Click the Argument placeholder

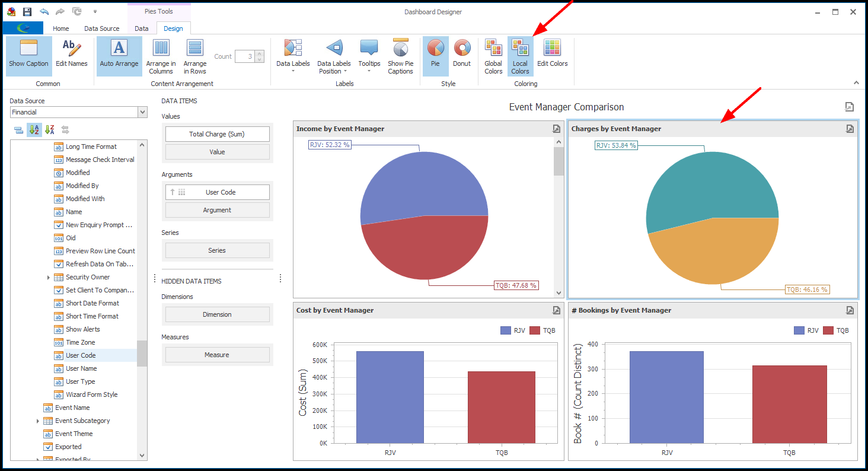point(217,210)
